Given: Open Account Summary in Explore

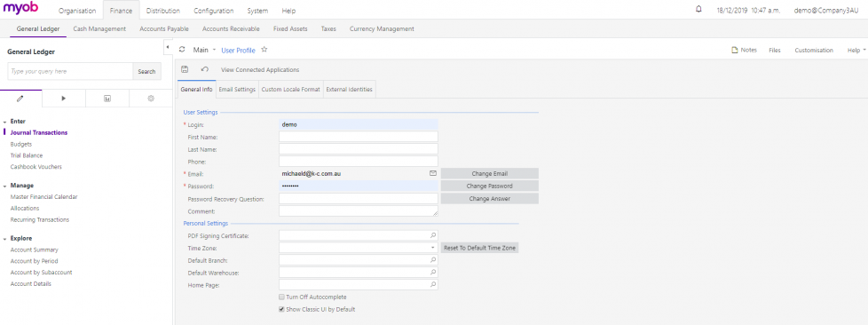Looking at the screenshot, I should [x=35, y=250].
